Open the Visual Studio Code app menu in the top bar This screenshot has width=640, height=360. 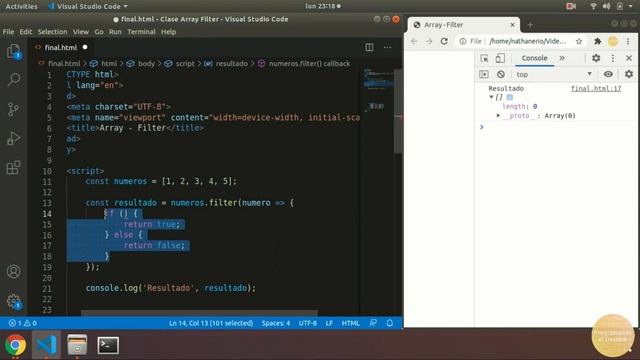point(88,6)
